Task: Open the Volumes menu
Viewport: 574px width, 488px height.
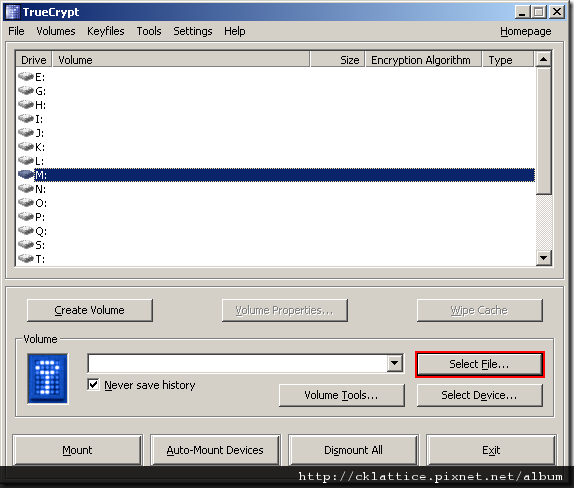Action: point(56,31)
